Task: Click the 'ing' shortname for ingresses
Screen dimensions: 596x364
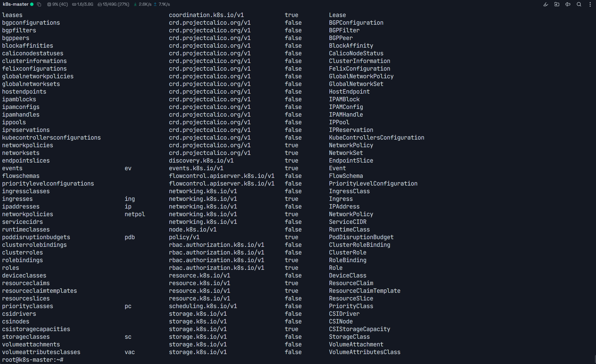Action: tap(130, 199)
